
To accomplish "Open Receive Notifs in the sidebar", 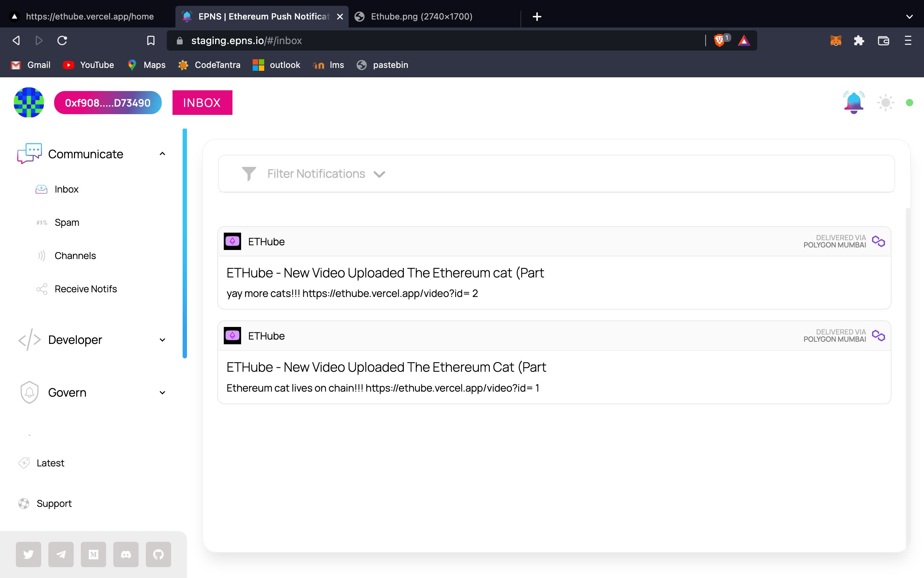I will coord(86,289).
